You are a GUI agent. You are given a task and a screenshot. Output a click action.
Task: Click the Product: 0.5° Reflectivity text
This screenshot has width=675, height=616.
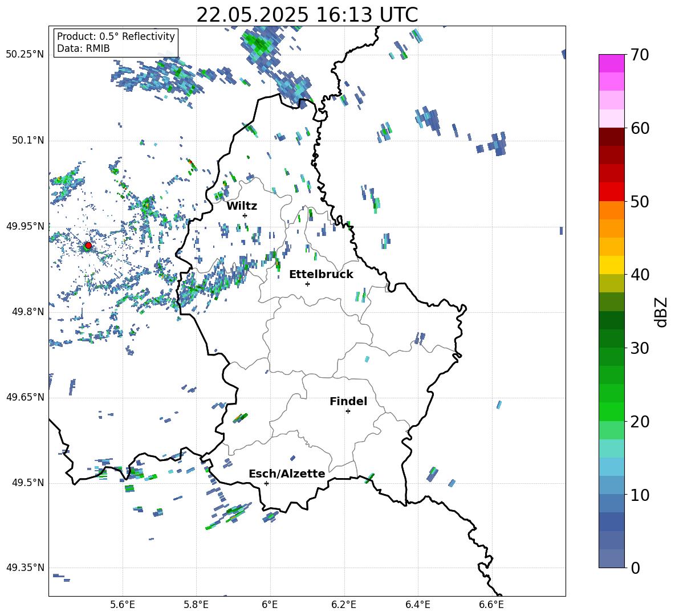[116, 36]
